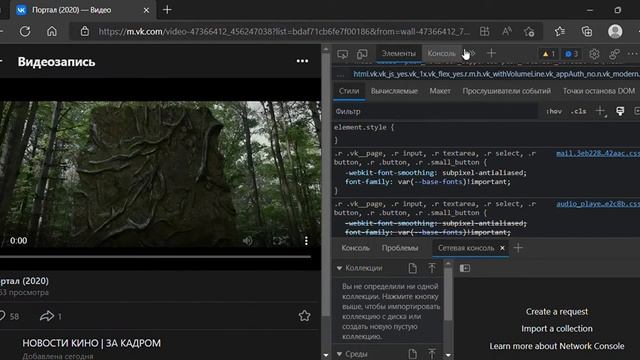The image size is (640, 360).
Task: Open Learn more about Network Console
Action: pos(557,346)
